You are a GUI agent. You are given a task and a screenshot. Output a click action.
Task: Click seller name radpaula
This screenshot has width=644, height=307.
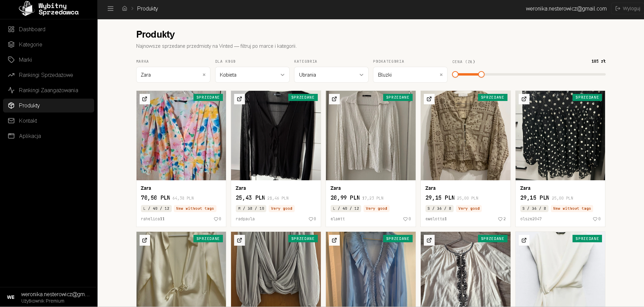point(245,219)
